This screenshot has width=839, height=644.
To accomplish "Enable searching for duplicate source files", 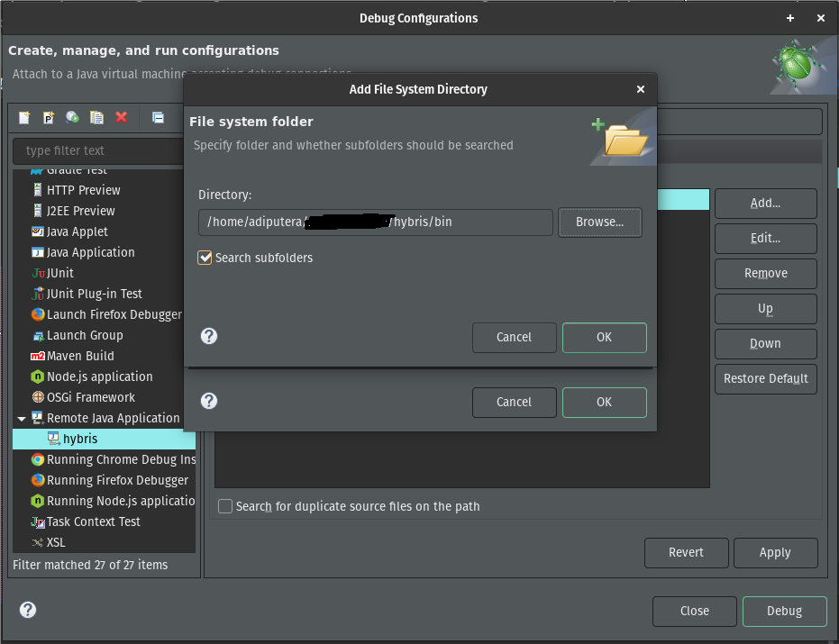I will [225, 506].
